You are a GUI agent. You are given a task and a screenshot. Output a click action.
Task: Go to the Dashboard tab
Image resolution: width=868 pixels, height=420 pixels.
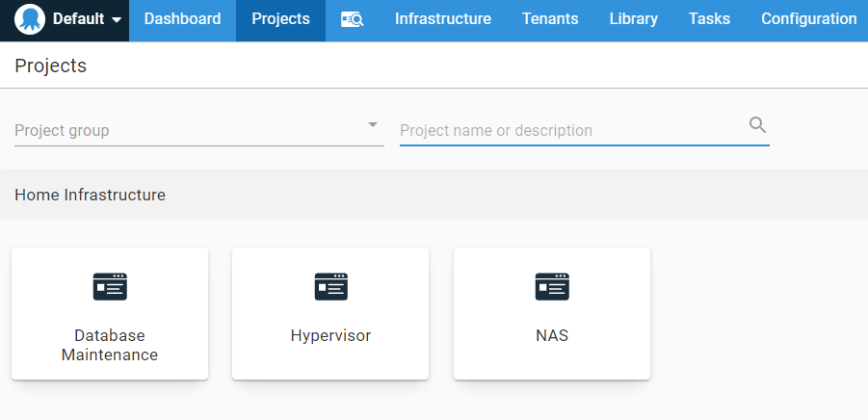[x=182, y=19]
